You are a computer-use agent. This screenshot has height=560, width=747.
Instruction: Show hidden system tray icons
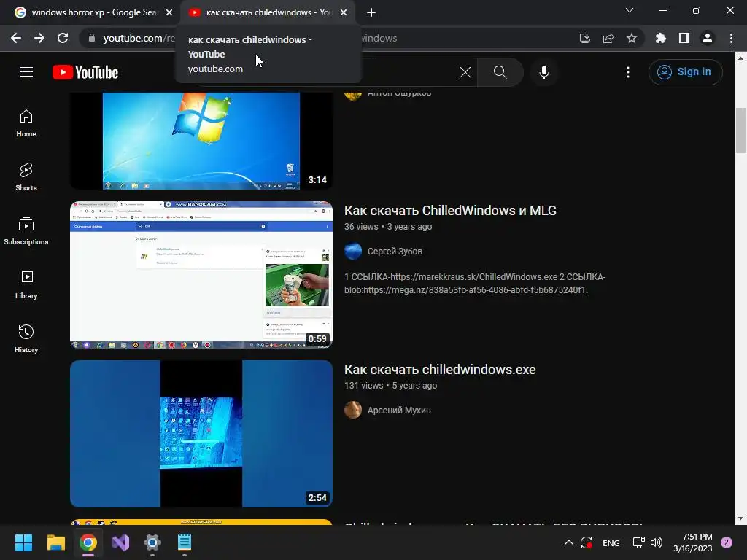click(568, 542)
